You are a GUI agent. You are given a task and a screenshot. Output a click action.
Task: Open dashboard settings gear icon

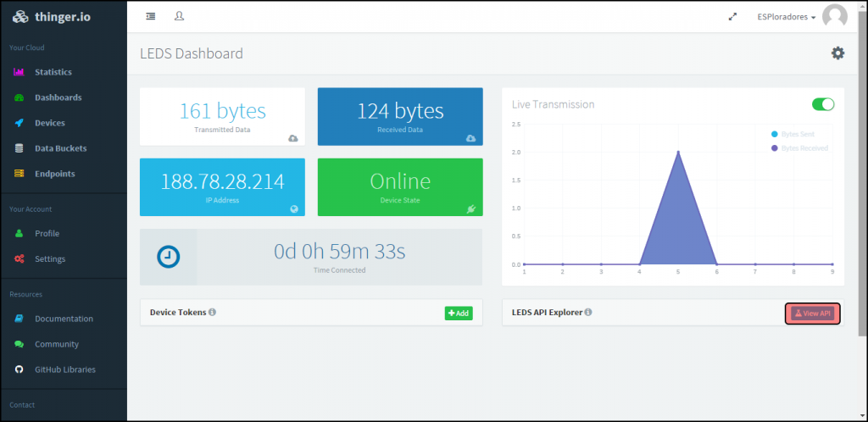(838, 53)
